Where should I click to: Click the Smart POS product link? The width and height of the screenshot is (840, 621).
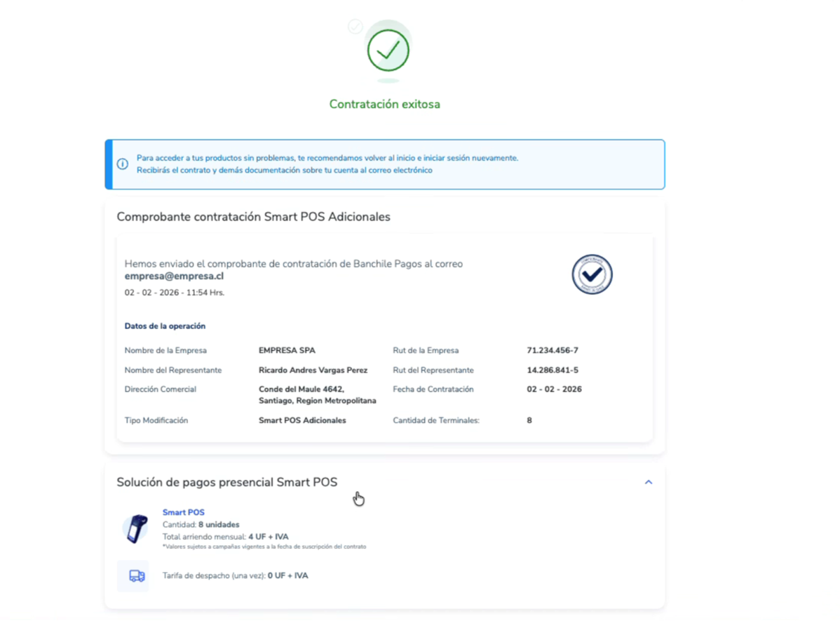tap(183, 512)
